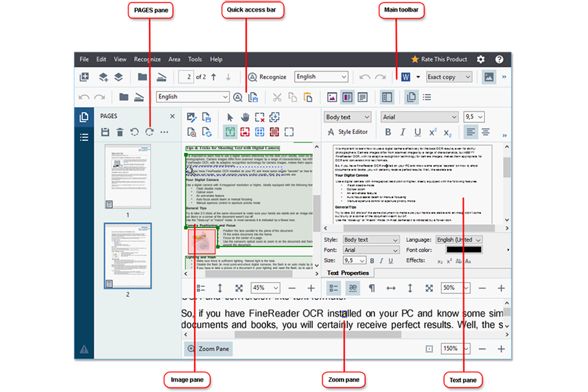Toggle the text-only pane view button

click(x=363, y=97)
